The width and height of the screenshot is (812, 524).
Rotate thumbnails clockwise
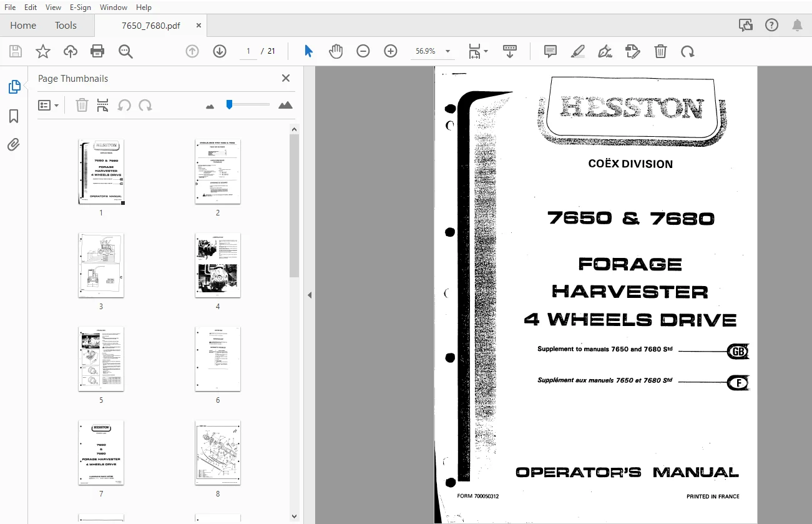pyautogui.click(x=145, y=105)
